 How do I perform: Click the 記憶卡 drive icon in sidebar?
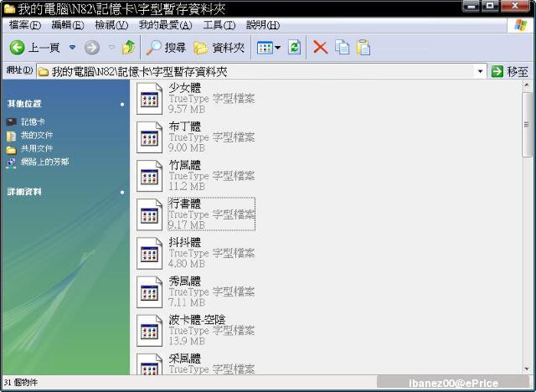[11, 121]
